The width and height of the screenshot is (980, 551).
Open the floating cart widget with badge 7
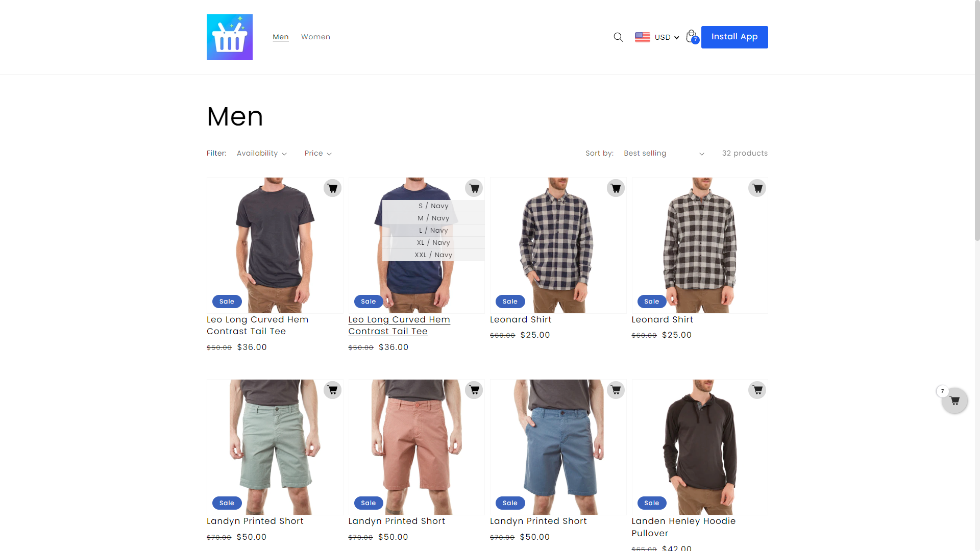[954, 400]
